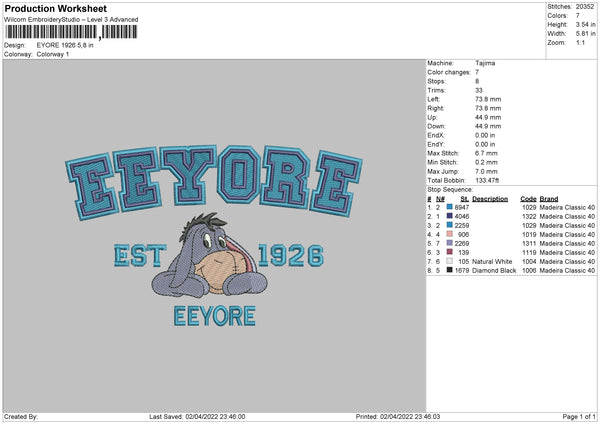Click the Up value '44.9 mm'
This screenshot has height=424, width=600.
[x=488, y=117]
